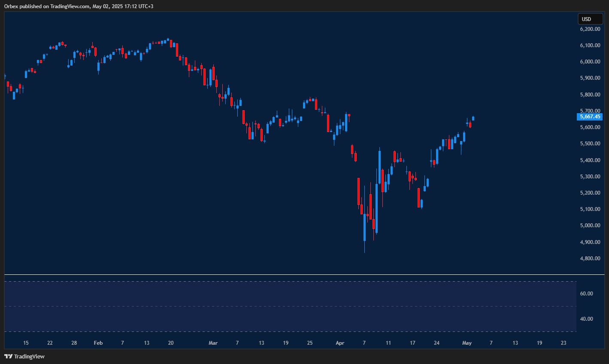Click the 24 date label on time axis
Viewport: 609px width, 364px height.
(x=436, y=343)
